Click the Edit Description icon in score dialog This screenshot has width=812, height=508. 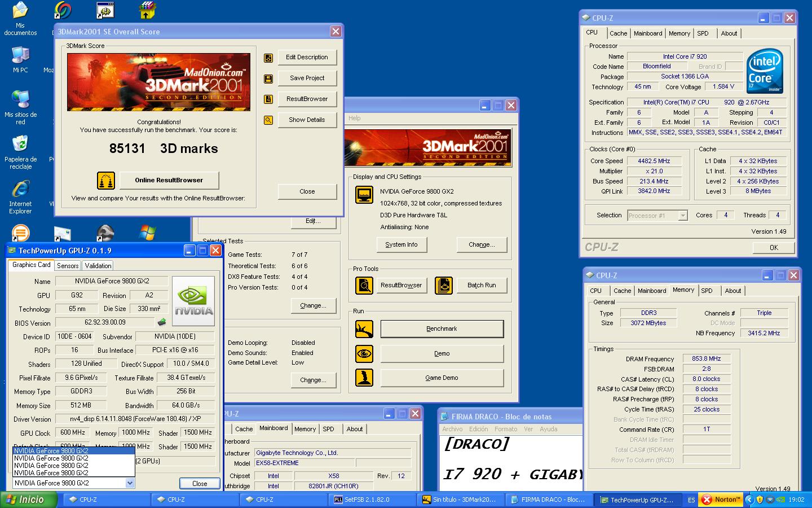[268, 58]
